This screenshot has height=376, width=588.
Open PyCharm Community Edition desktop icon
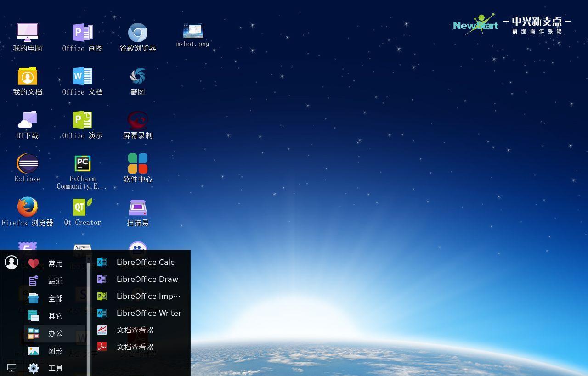pyautogui.click(x=83, y=172)
